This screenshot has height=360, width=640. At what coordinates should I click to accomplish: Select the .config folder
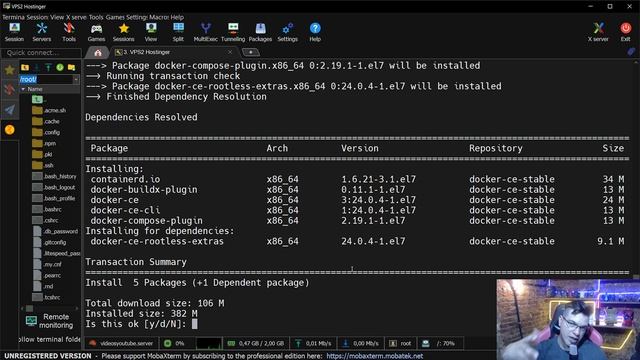[x=46, y=132]
